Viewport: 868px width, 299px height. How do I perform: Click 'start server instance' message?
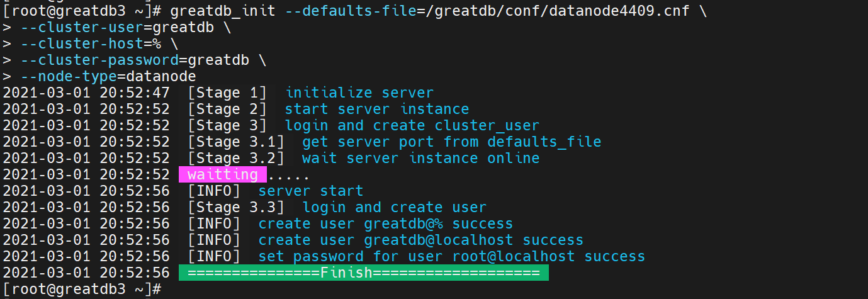click(377, 110)
